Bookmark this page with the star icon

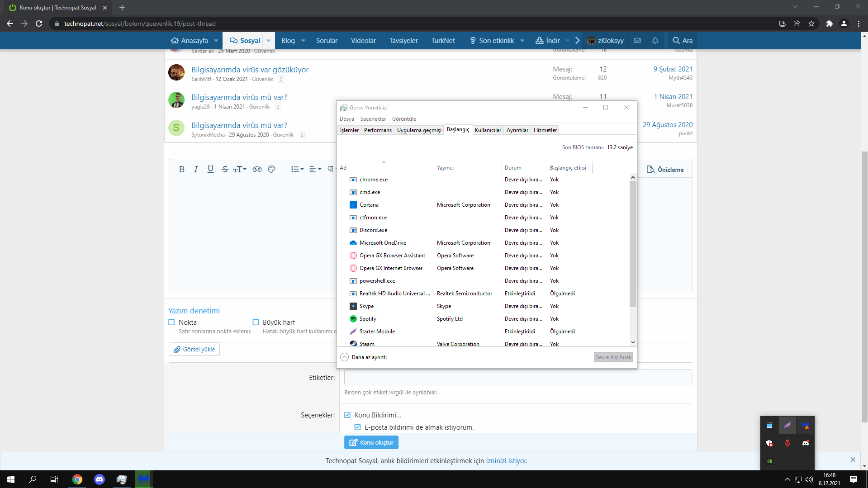[x=811, y=24]
